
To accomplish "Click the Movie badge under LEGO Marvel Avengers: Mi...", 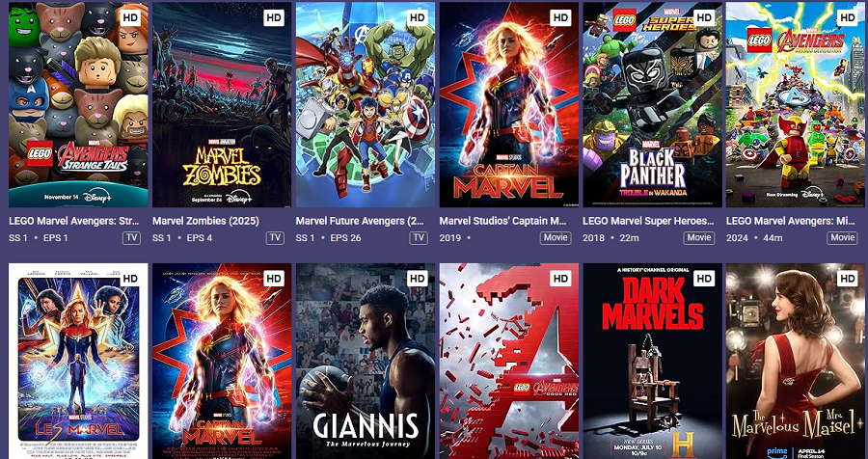I will [843, 238].
